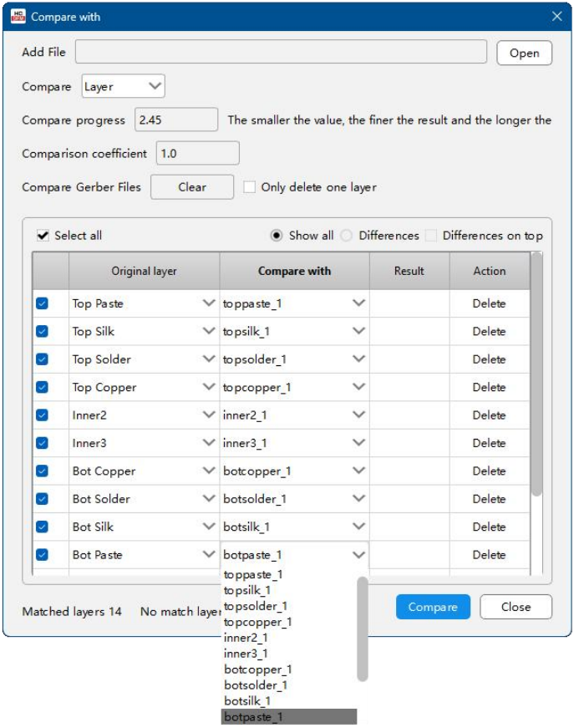Enable Only delete one layer option
574x728 pixels.
pos(250,187)
